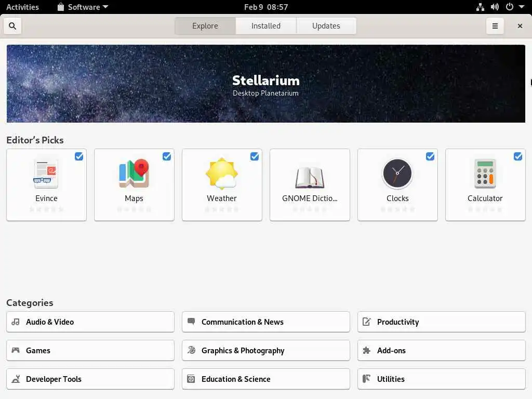Open the Utilities category

click(442, 379)
